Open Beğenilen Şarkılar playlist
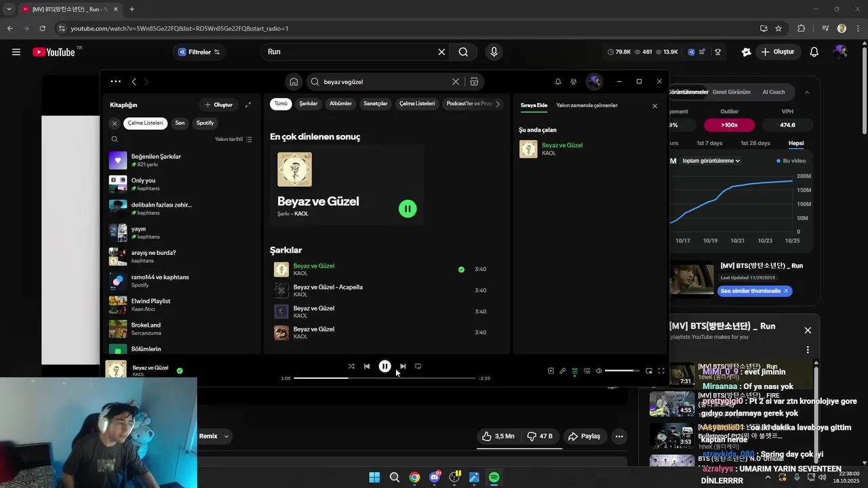 point(182,160)
